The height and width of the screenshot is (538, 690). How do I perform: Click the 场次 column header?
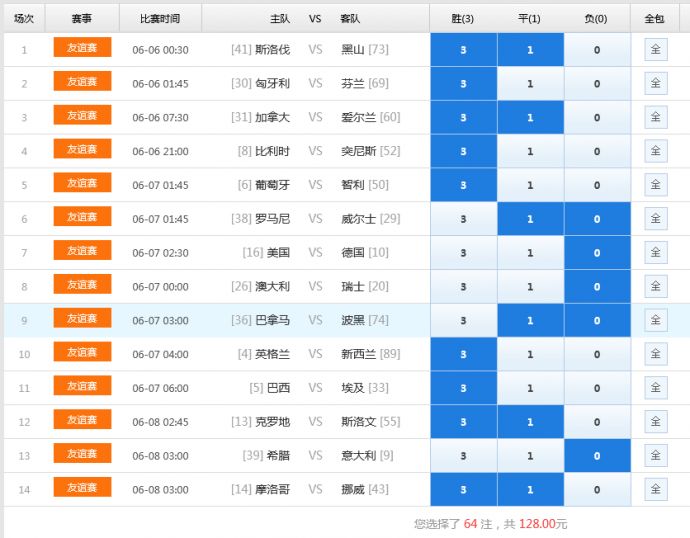tap(24, 18)
